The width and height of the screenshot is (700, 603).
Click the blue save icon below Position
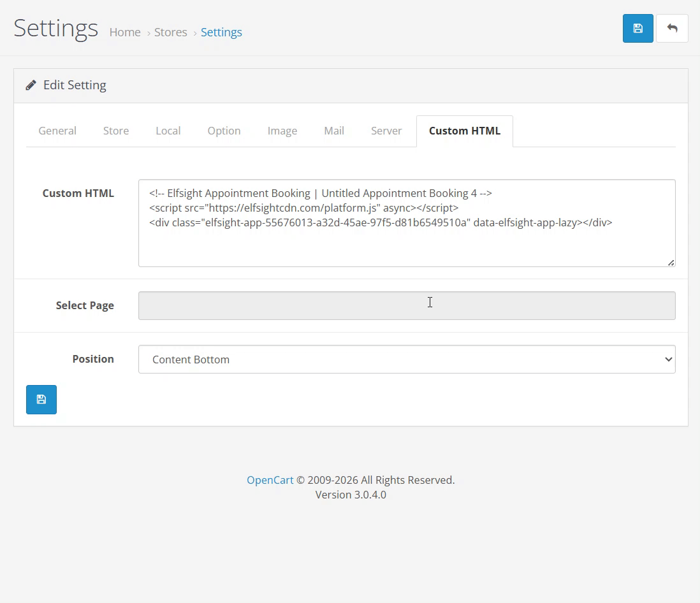pos(41,400)
